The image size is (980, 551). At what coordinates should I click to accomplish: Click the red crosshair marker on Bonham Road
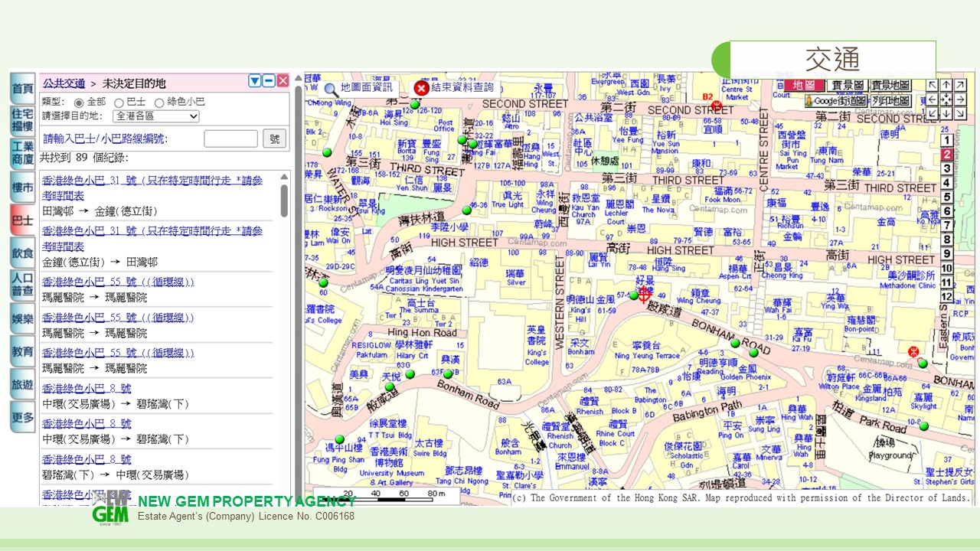644,294
